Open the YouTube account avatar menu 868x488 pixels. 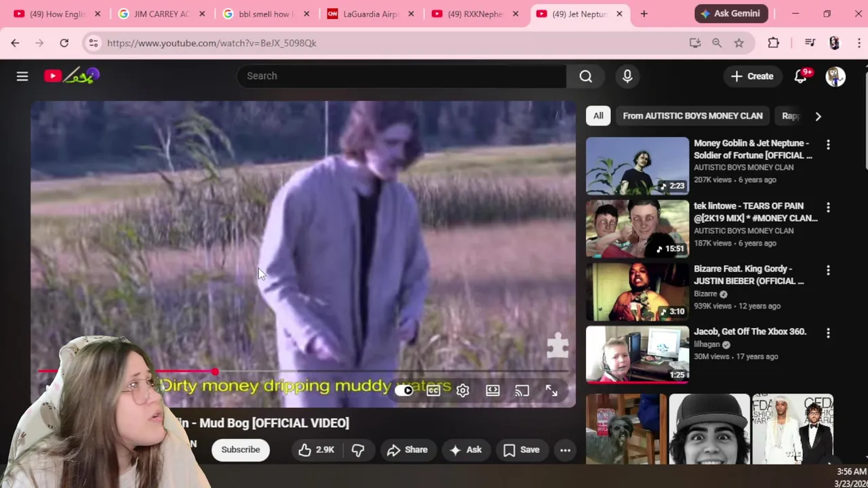coord(835,77)
